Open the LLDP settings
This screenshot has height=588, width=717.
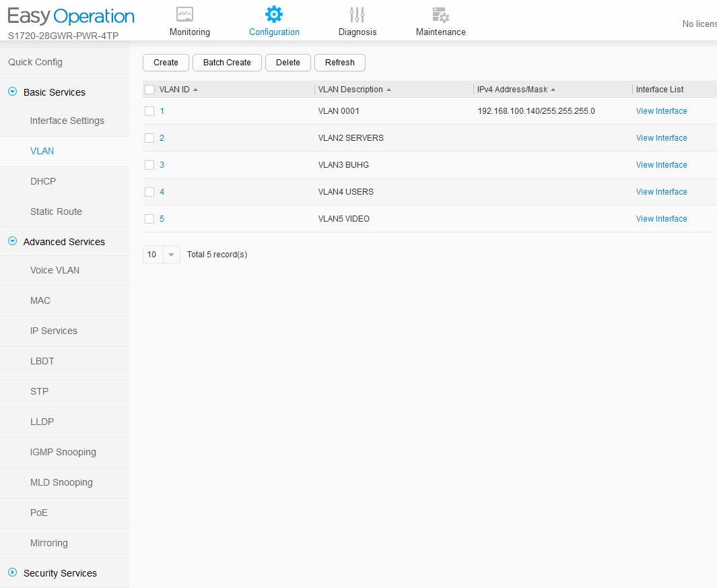42,422
